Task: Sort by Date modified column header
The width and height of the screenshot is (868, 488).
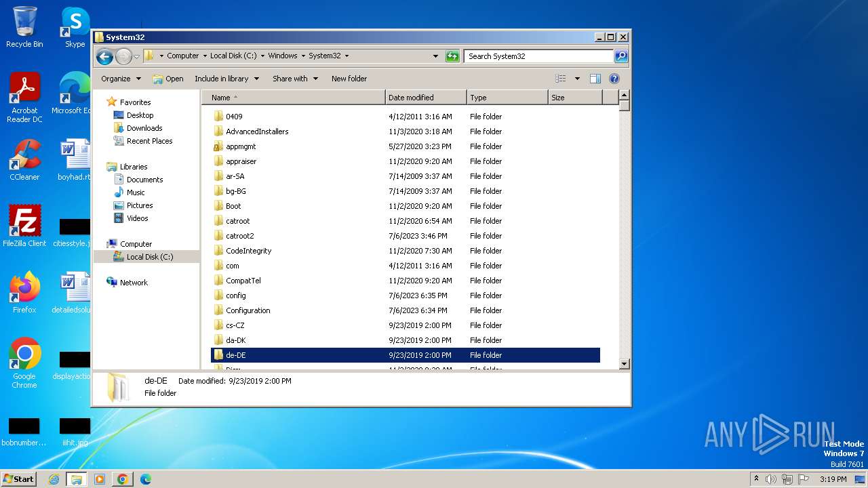Action: (425, 98)
